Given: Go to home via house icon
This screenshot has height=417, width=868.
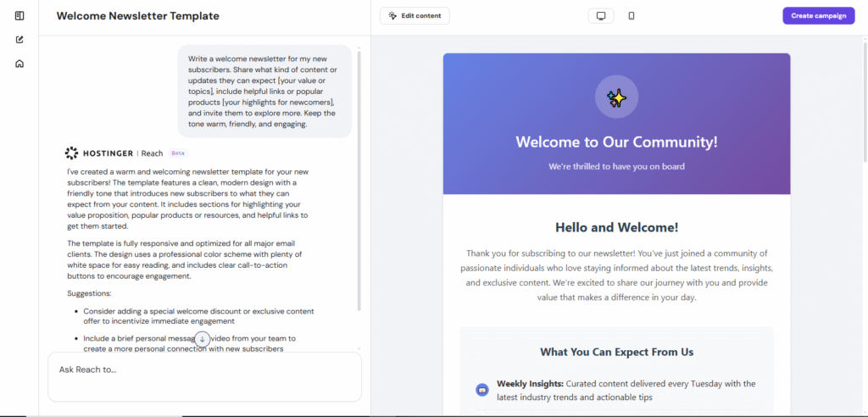Looking at the screenshot, I should pyautogui.click(x=19, y=64).
